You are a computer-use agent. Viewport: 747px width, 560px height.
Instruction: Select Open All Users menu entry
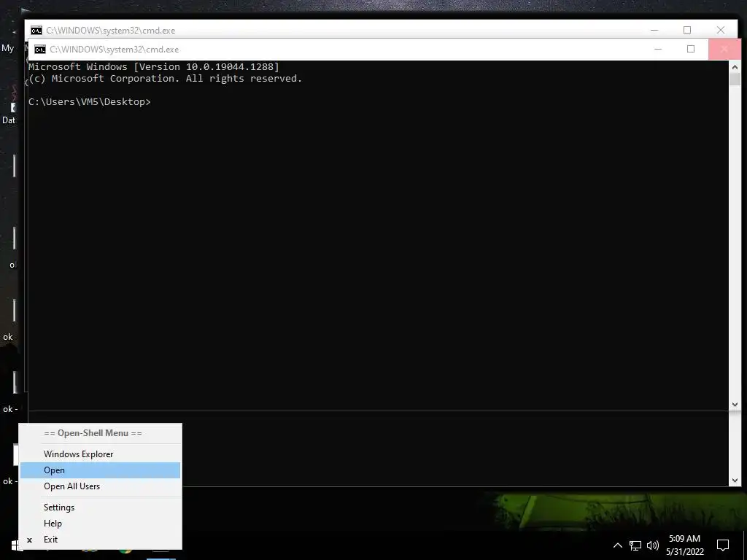pyautogui.click(x=100, y=486)
